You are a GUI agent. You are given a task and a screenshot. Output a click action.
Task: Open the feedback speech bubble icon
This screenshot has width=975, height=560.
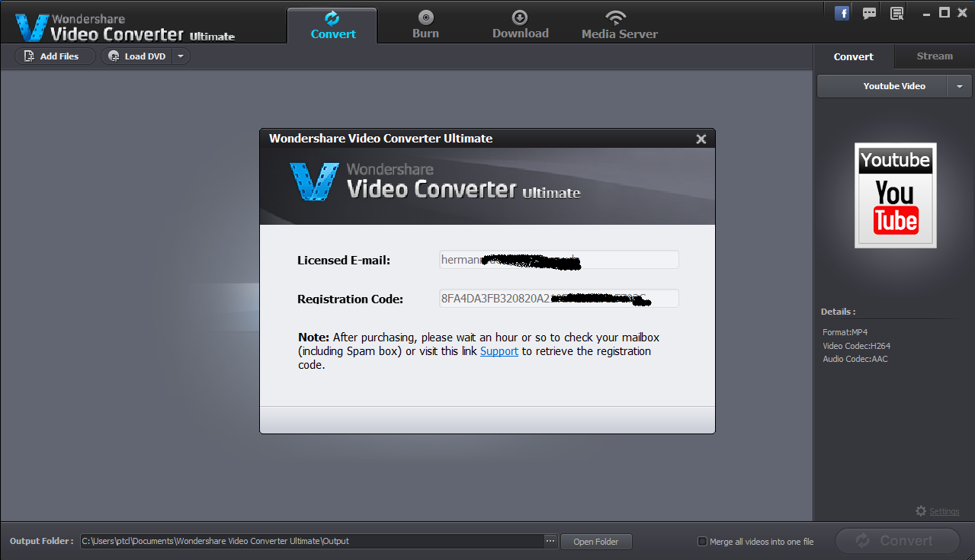(869, 13)
